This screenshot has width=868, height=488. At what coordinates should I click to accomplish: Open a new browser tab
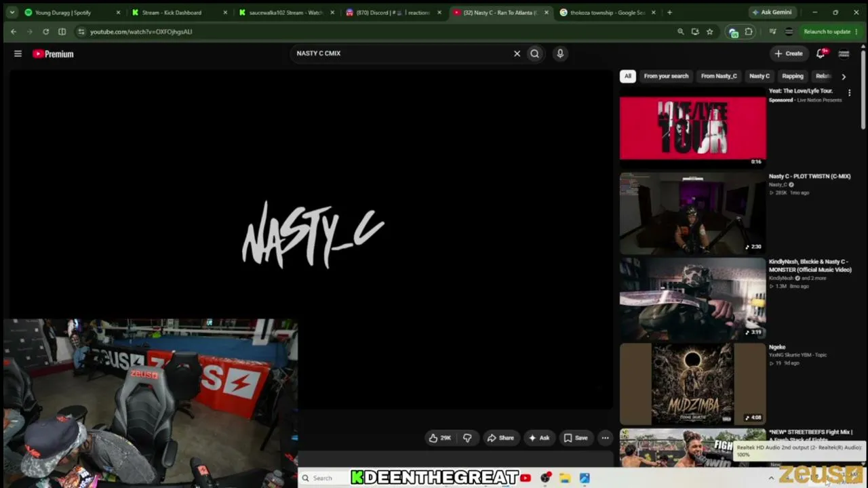[x=669, y=12]
